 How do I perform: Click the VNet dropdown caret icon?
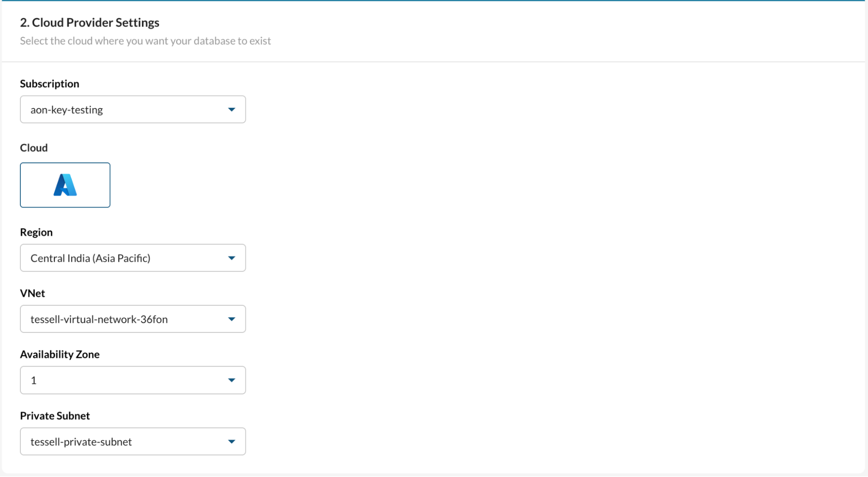click(x=231, y=319)
